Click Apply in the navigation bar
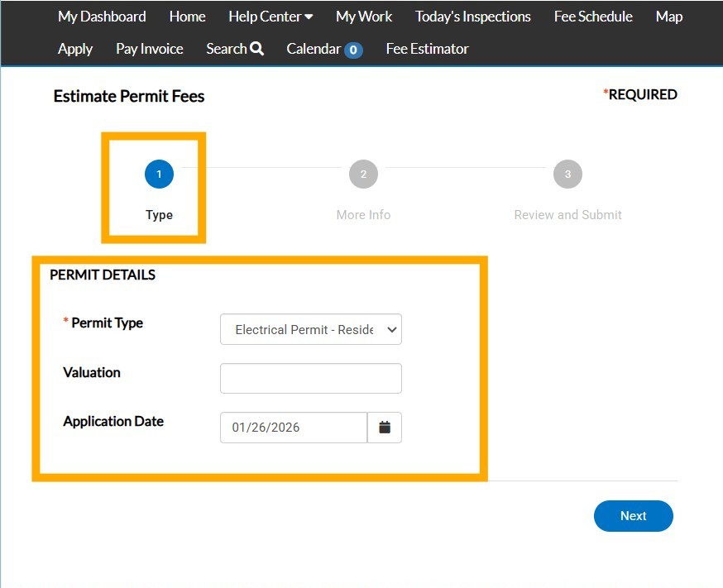723x588 pixels. [x=75, y=49]
